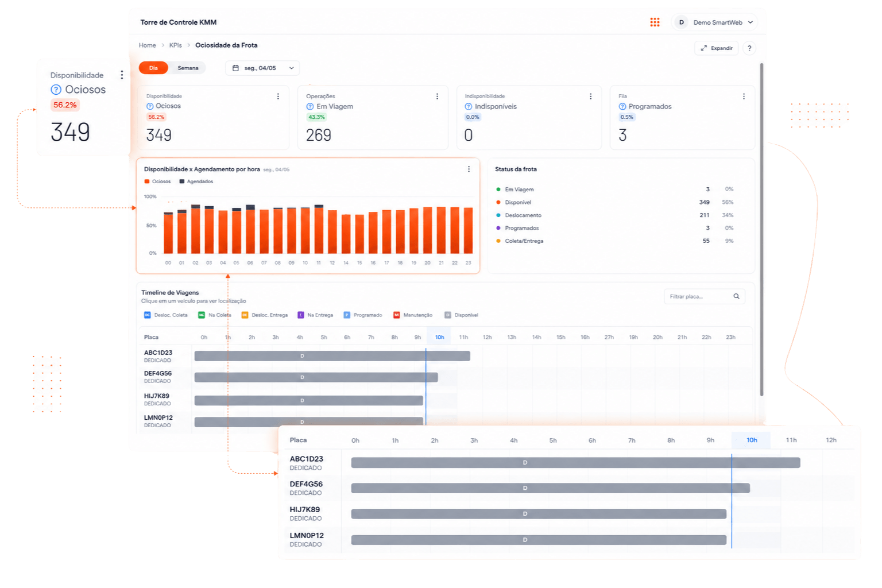Viewport: 882px width, 588px height.
Task: Go to the KPIs breadcrumb
Action: [176, 45]
